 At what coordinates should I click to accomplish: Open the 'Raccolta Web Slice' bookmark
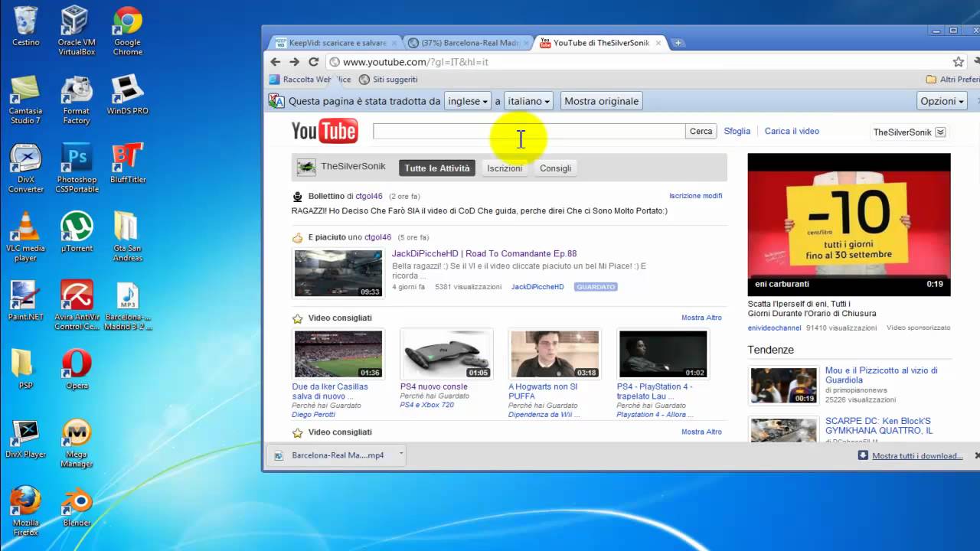click(x=311, y=80)
